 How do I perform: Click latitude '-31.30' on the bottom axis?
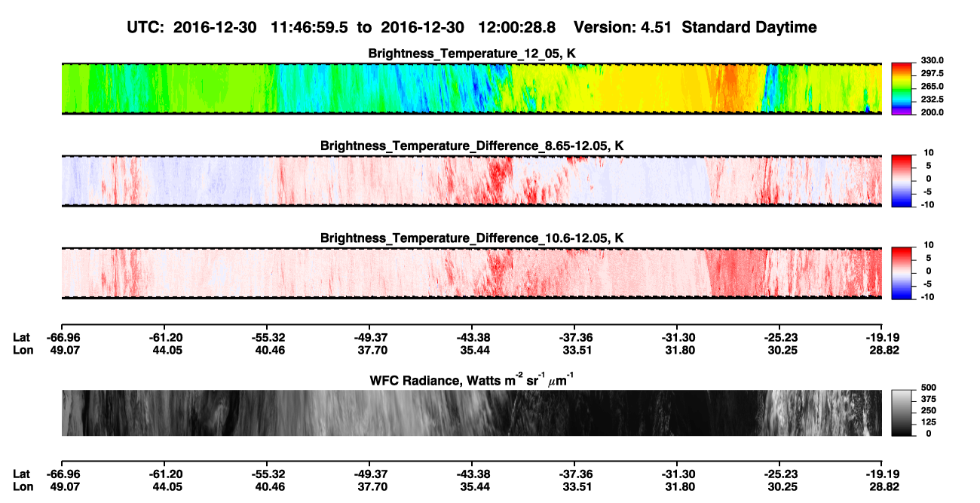tap(677, 474)
